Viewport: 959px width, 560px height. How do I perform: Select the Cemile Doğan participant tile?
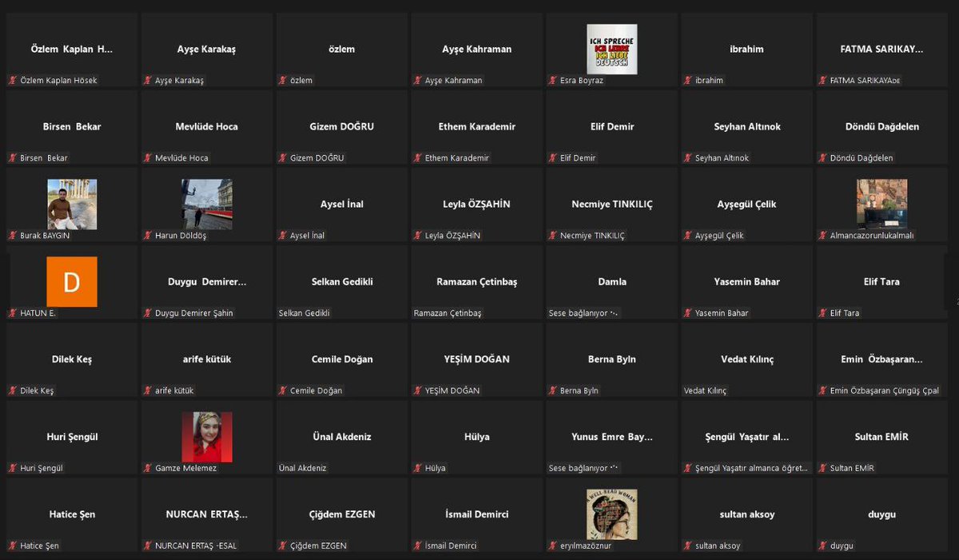(342, 359)
